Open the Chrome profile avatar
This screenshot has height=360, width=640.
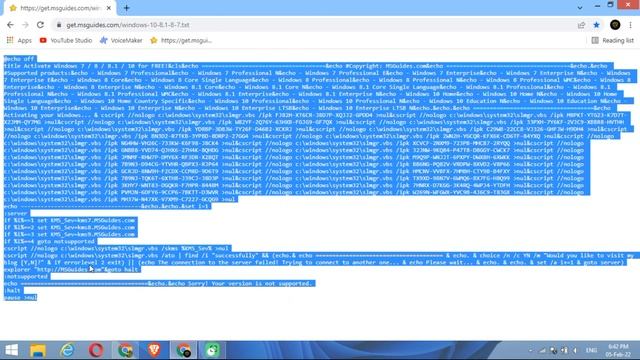[615, 25]
